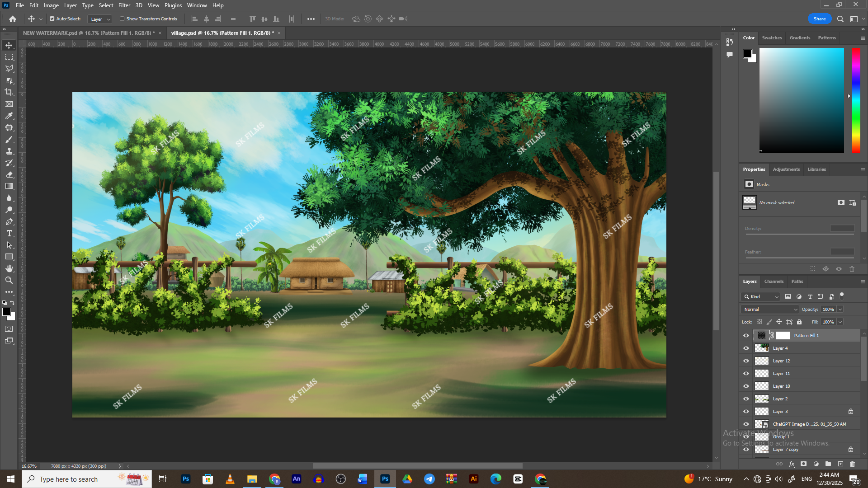Add layer style via fx icon
Image resolution: width=868 pixels, height=488 pixels.
pos(792,464)
